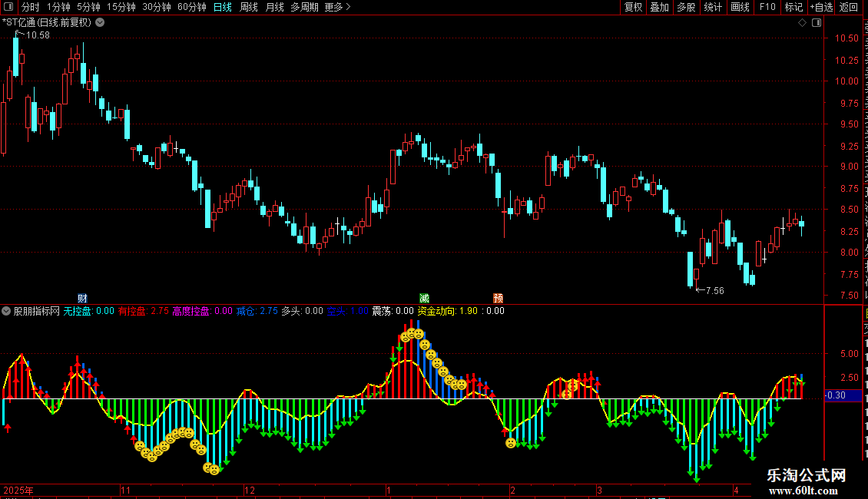This screenshot has width=868, height=499.
Task: Click the 10.58 high price label
Action: point(38,35)
